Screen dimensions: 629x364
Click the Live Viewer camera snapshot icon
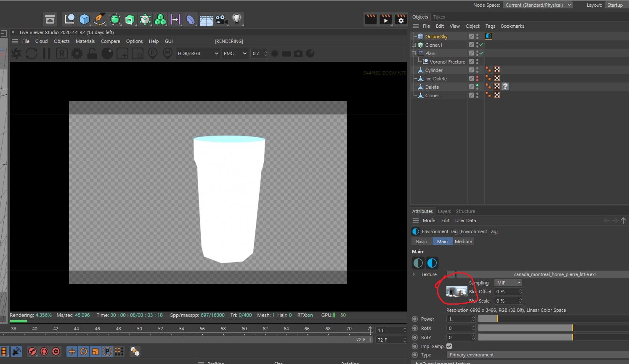pyautogui.click(x=298, y=53)
